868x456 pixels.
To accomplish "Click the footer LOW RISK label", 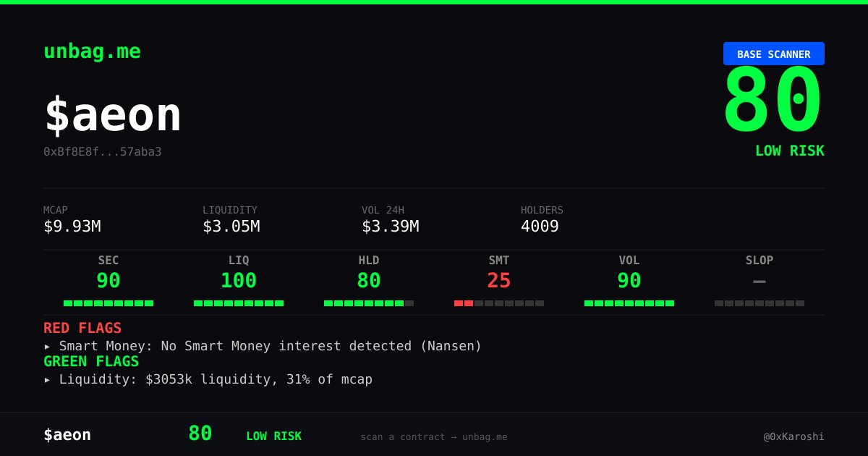I will click(x=273, y=436).
